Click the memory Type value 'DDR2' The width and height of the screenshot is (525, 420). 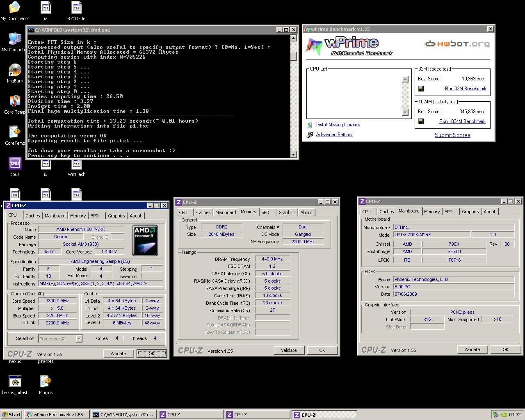click(221, 227)
